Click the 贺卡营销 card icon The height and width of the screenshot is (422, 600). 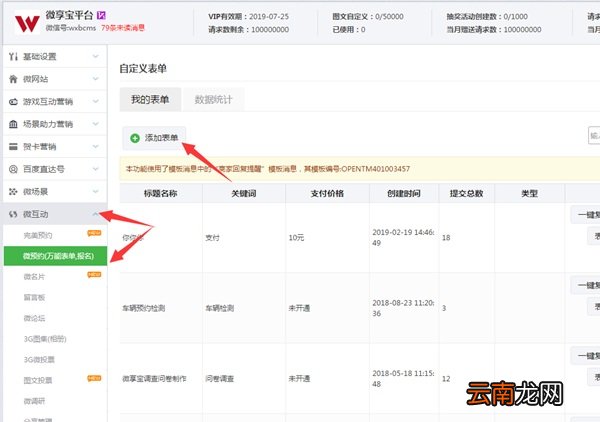(13, 147)
